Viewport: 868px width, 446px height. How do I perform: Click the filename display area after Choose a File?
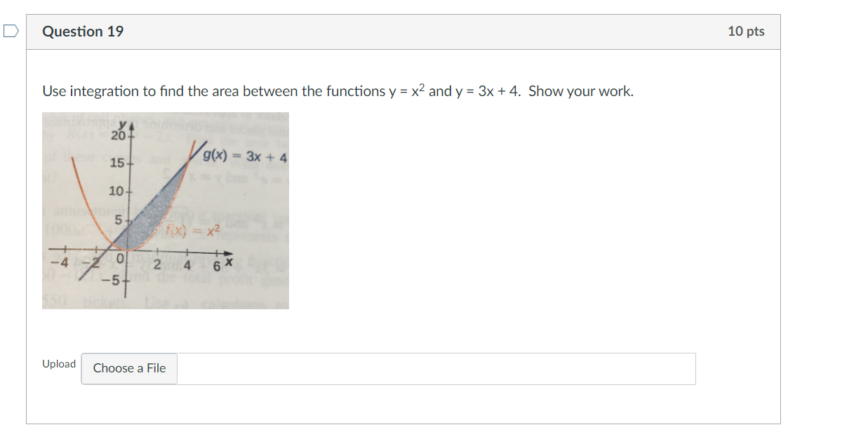pyautogui.click(x=435, y=368)
